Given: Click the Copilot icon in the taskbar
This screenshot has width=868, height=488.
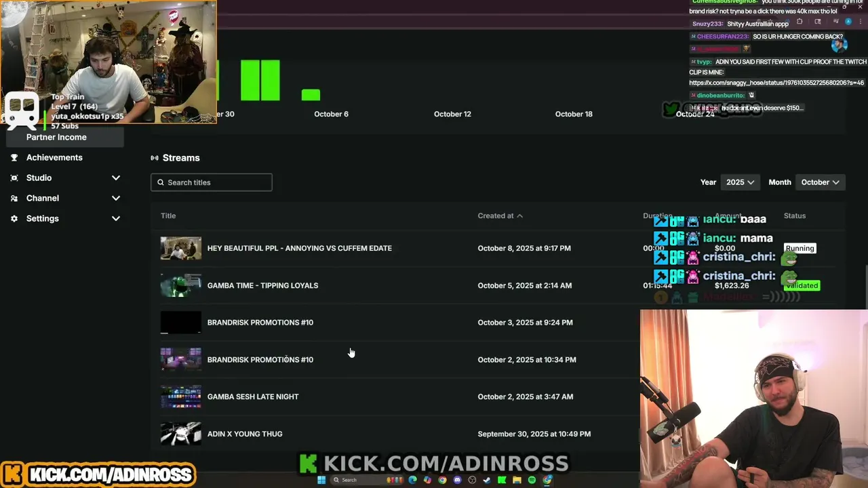Looking at the screenshot, I should 427,480.
